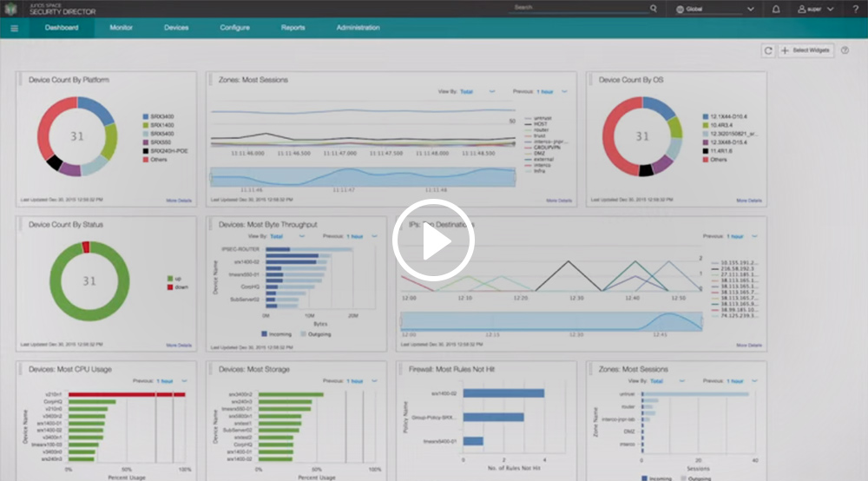This screenshot has height=481, width=868.
Task: Click the red down segment in Device Count By Status donut
Action: point(85,247)
